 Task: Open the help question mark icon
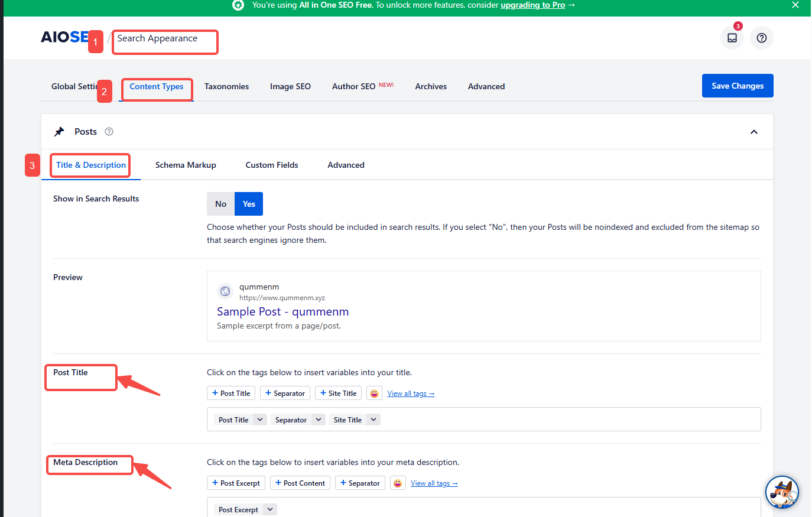click(x=761, y=37)
